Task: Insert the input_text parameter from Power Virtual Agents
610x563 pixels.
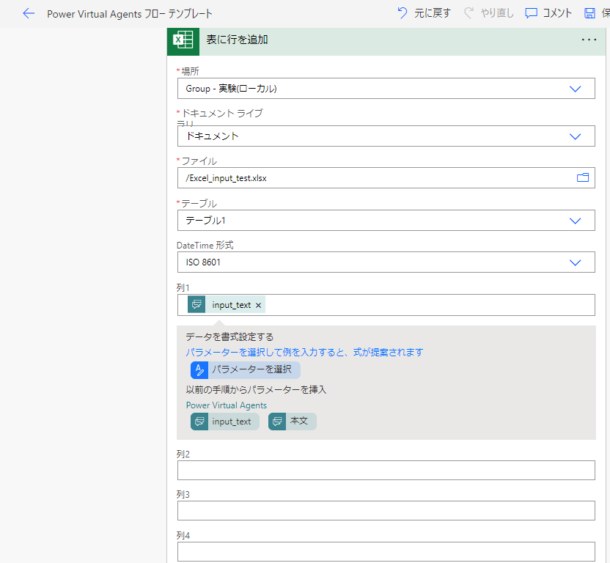Action: click(224, 422)
